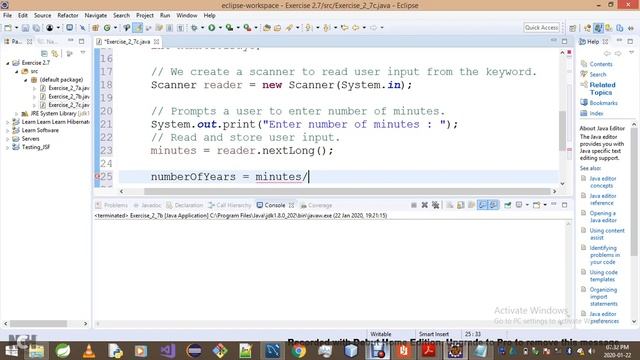
Task: Click the Save toolbar icon
Action: pyautogui.click(x=25, y=28)
